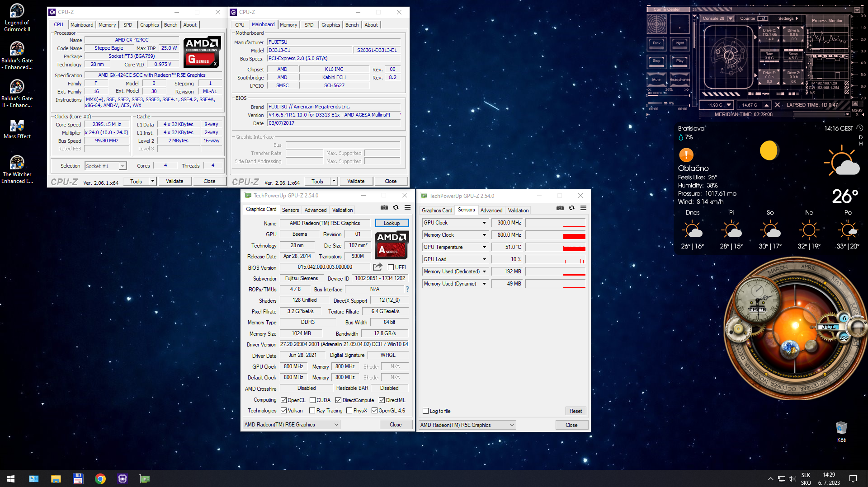Expand the GPU Clock sensor dropdown

tap(484, 223)
